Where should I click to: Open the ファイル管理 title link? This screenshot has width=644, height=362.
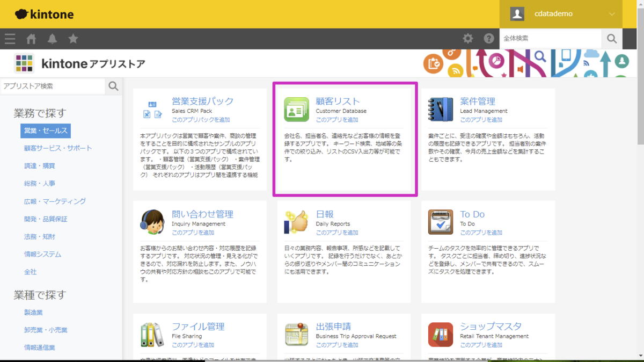(198, 326)
